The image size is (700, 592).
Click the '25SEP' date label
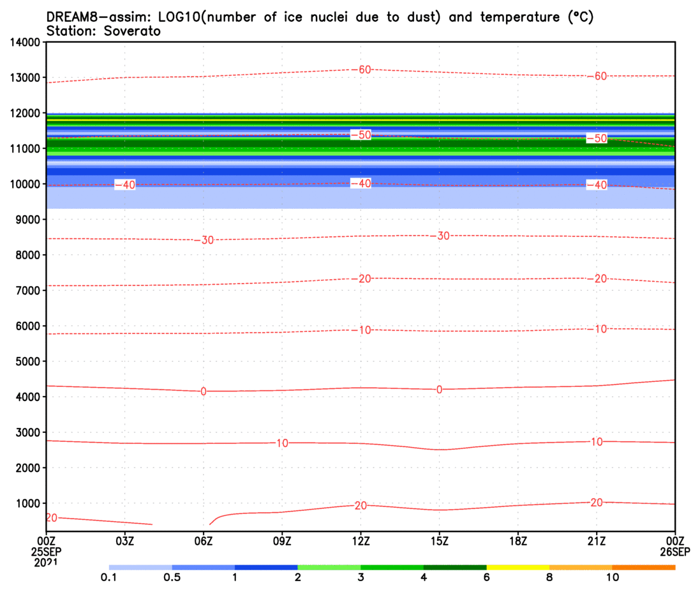tap(47, 552)
